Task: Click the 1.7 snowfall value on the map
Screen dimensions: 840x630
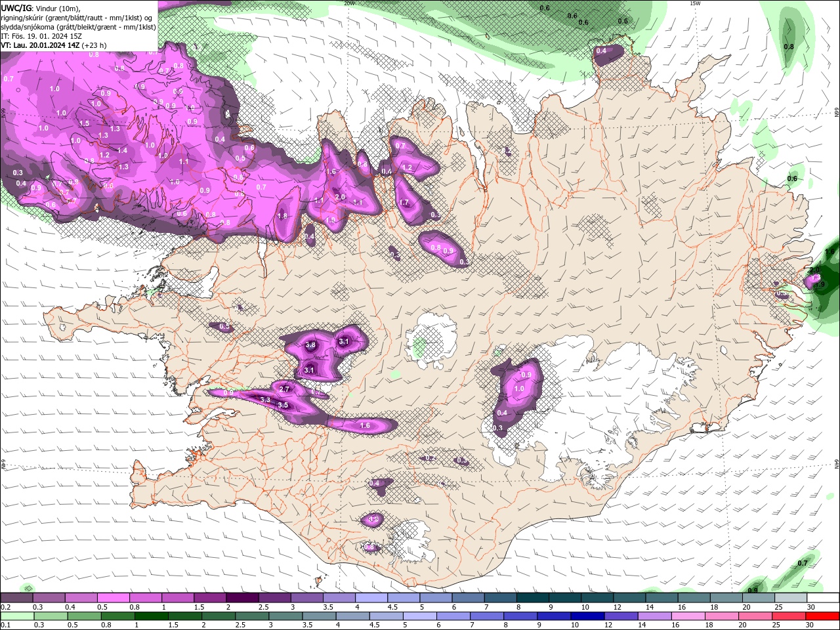Action: tap(404, 203)
